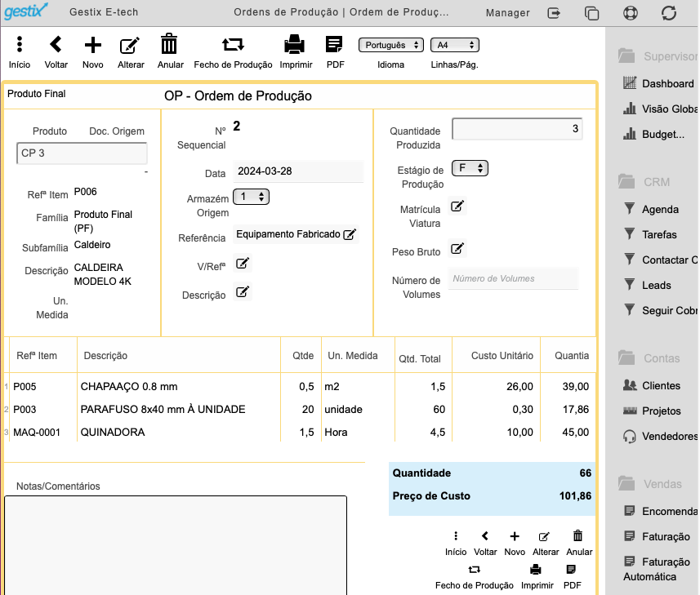Expand the Supervisor folder section
Viewport: 700px width, 595px height.
[x=658, y=56]
